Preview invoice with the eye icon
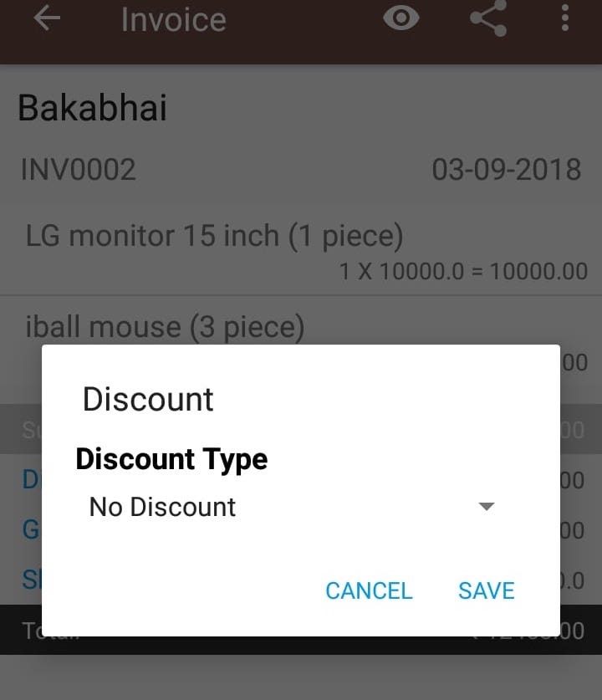Viewport: 602px width, 700px height. pyautogui.click(x=401, y=18)
